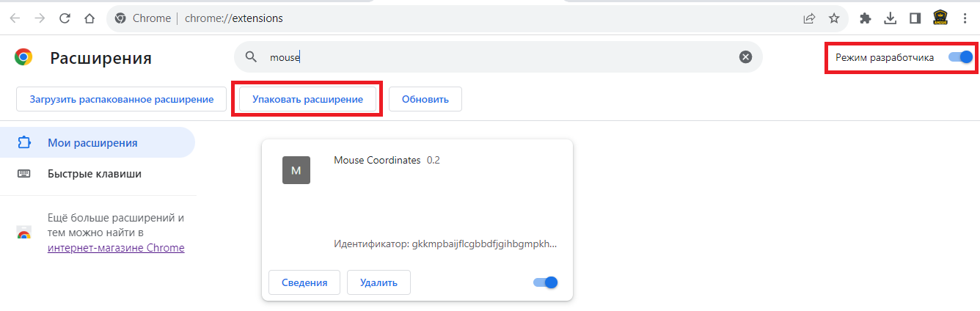980x311 pixels.
Task: Reload the page with the refresh icon
Action: (x=65, y=18)
